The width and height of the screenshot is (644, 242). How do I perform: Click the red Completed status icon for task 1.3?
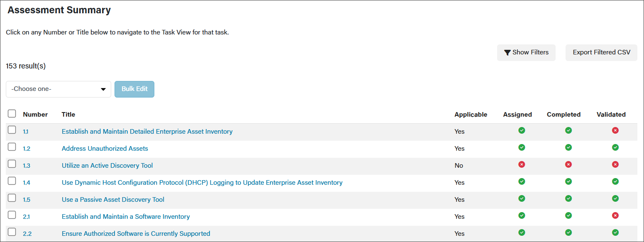[x=568, y=164]
